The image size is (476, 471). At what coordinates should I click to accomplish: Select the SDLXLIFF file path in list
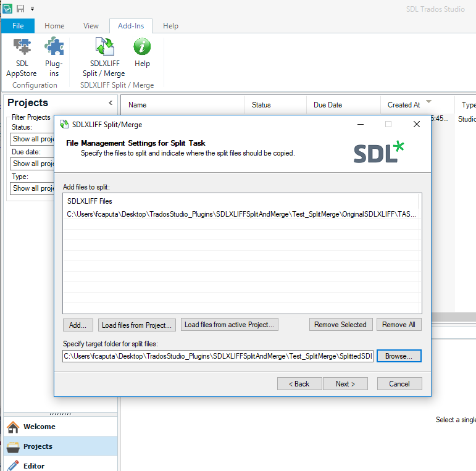(241, 214)
